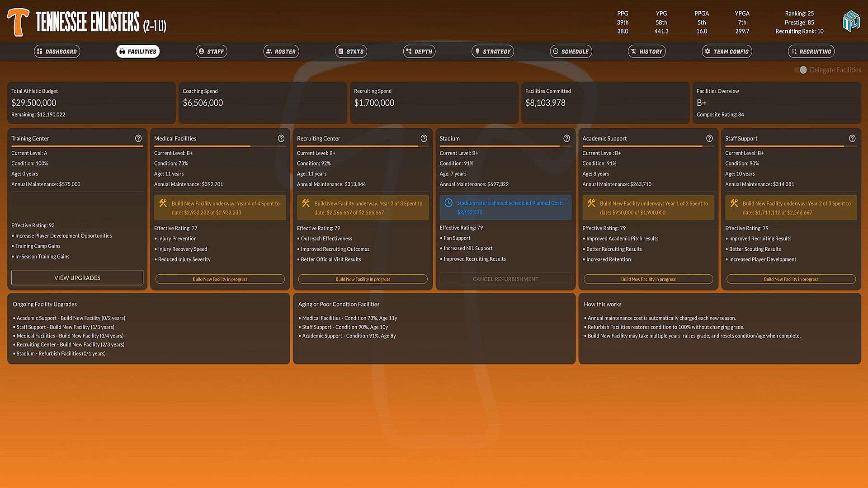The image size is (868, 488).
Task: Click Composite Rating: 84 text
Action: [720, 115]
